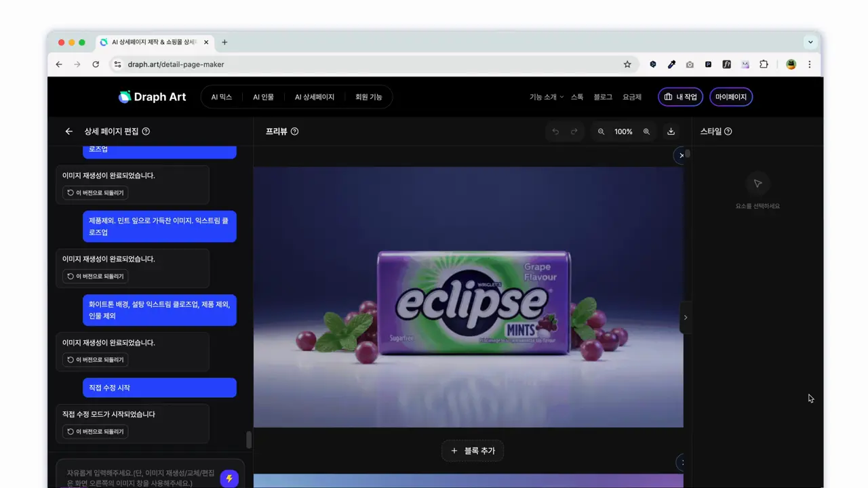The height and width of the screenshot is (488, 868).
Task: Open the browser tab list dropdown arrow
Action: pyautogui.click(x=810, y=42)
